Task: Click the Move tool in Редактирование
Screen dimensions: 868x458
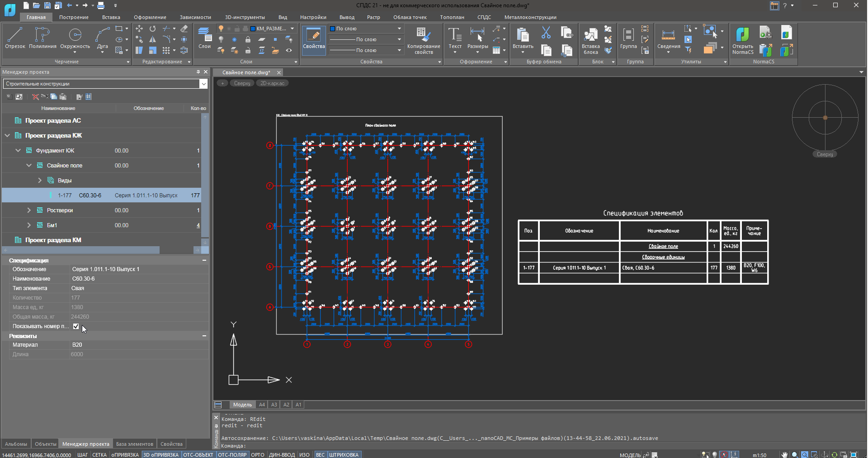Action: [139, 29]
